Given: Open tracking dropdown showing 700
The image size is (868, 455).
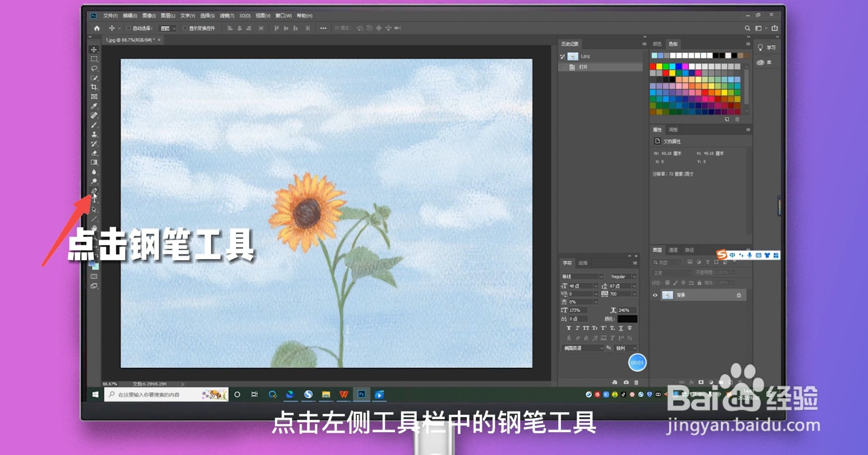Looking at the screenshot, I should [x=623, y=294].
